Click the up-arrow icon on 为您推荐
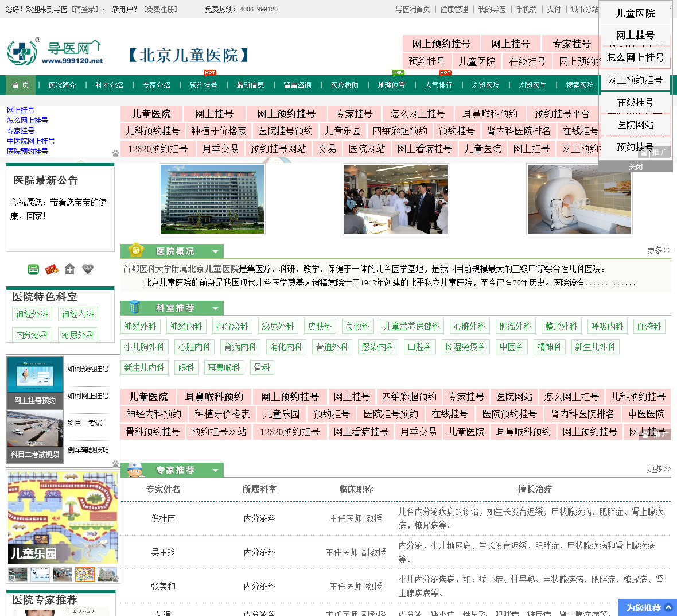677x616 pixels. click(x=668, y=607)
